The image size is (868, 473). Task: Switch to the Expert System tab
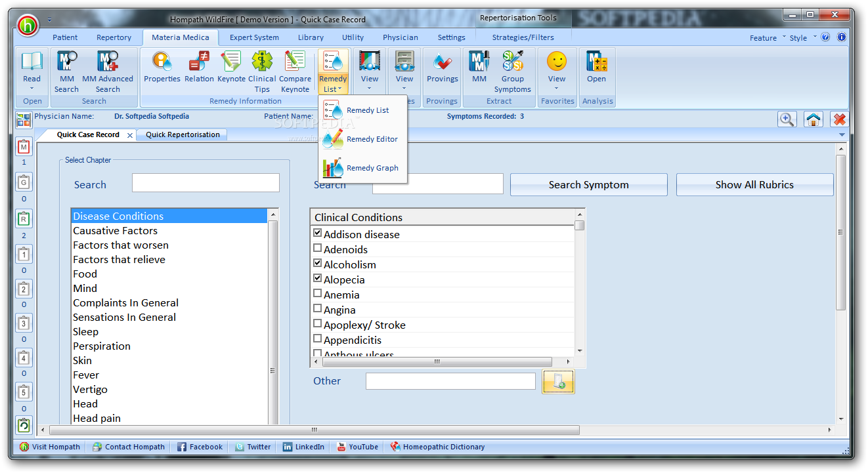(254, 37)
